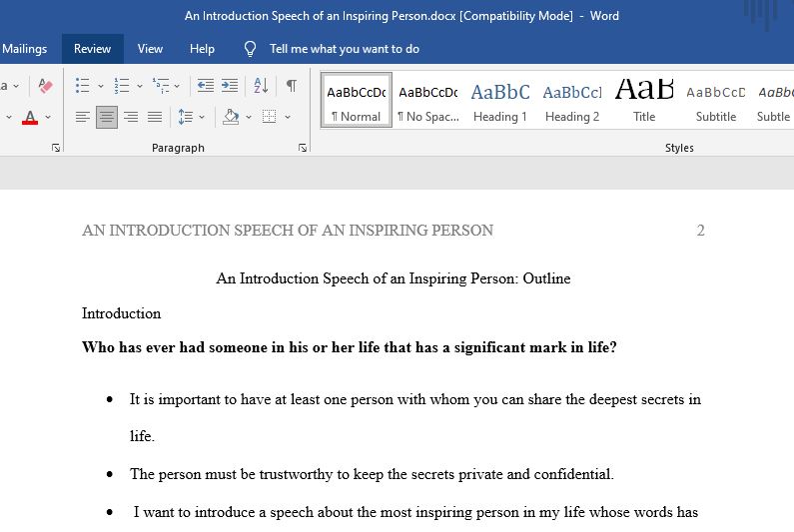Screen dimensions: 794x532
Task: Click the bullet 'The person must be trustworthy'
Action: click(372, 474)
